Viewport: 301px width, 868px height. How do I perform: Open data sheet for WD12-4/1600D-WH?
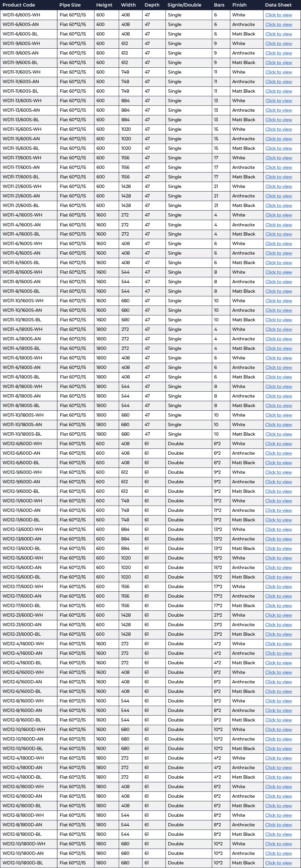click(x=278, y=644)
